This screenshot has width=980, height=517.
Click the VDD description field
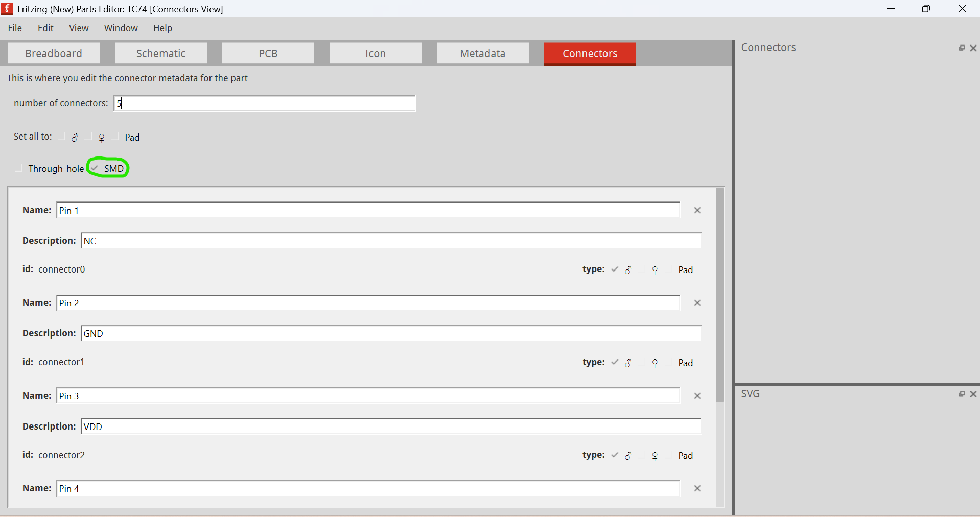(x=391, y=426)
